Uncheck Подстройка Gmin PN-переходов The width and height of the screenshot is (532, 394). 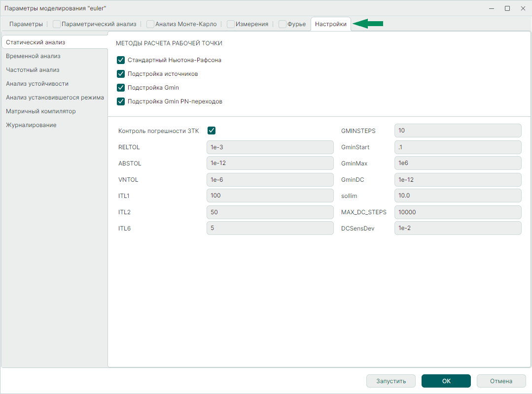[121, 101]
